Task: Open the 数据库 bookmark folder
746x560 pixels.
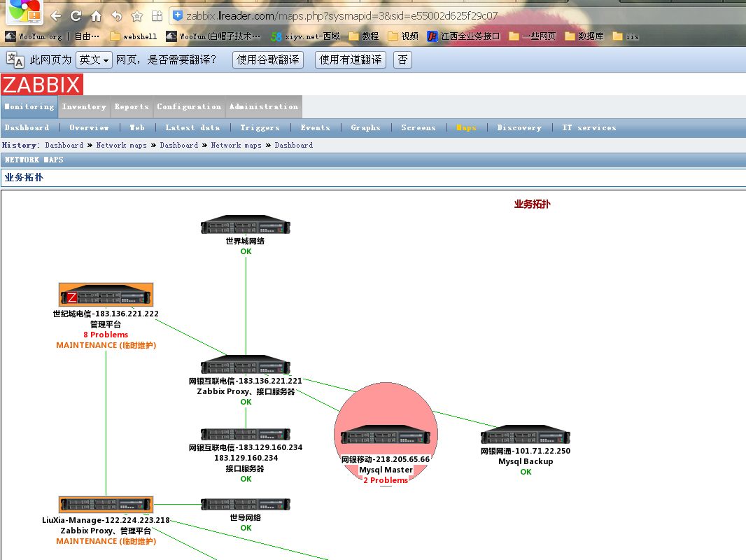Action: (584, 36)
